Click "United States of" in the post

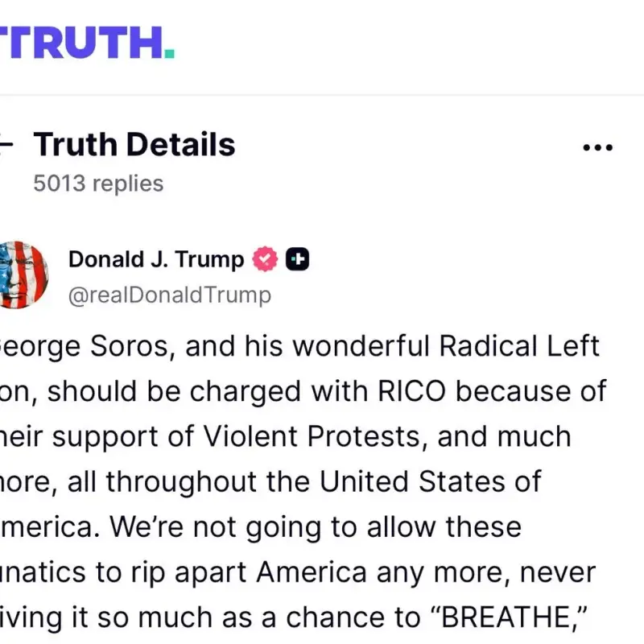[x=431, y=481]
